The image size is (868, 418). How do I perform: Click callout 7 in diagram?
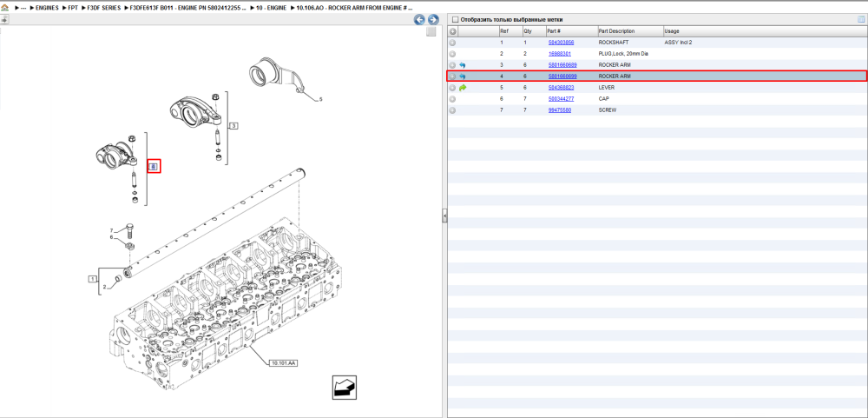111,230
